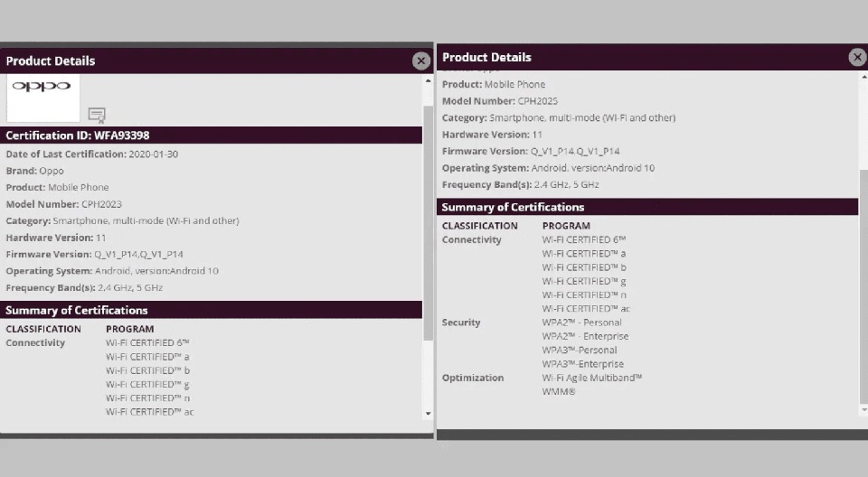Click Wi-Fi Agile Multiband entry
Image resolution: width=868 pixels, height=477 pixels.
(591, 378)
